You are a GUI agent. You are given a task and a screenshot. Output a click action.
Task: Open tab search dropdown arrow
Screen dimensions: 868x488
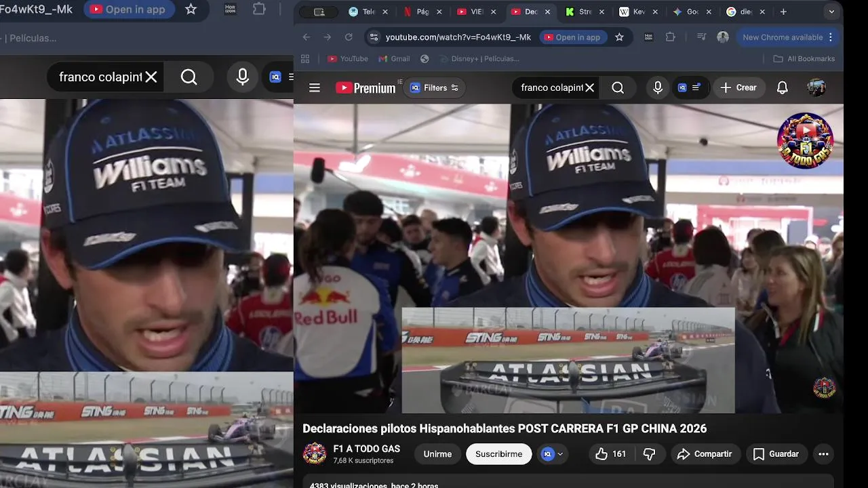pos(831,12)
